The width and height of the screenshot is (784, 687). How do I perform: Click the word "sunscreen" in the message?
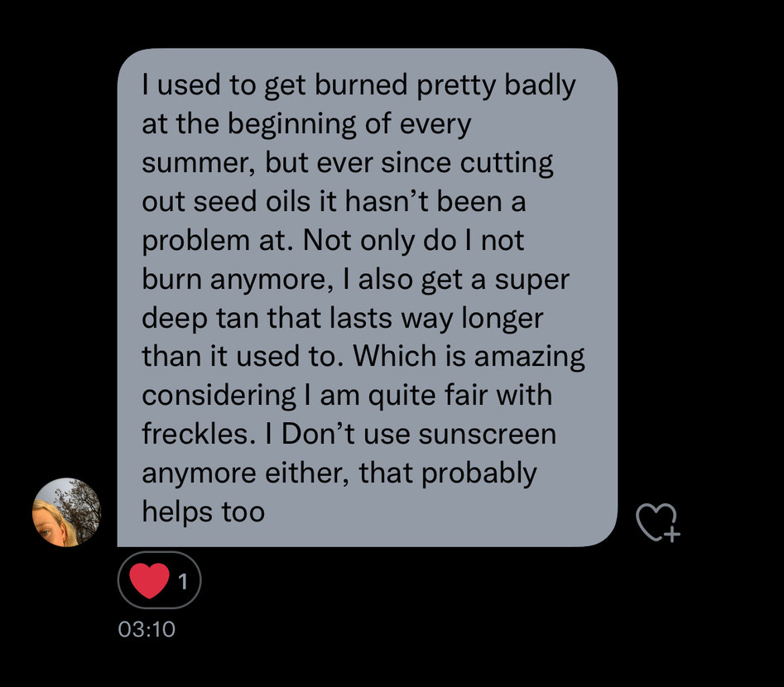pos(488,434)
